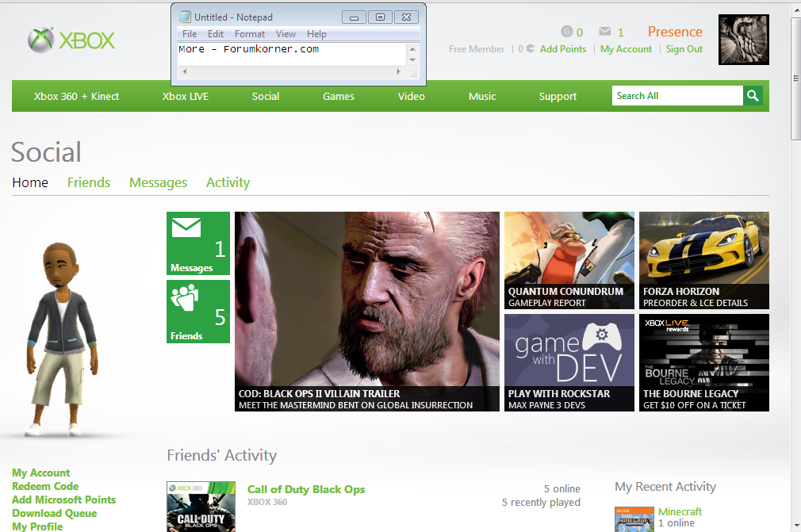Open Notepad Format menu
Viewport: 801px width, 532px height.
click(250, 34)
